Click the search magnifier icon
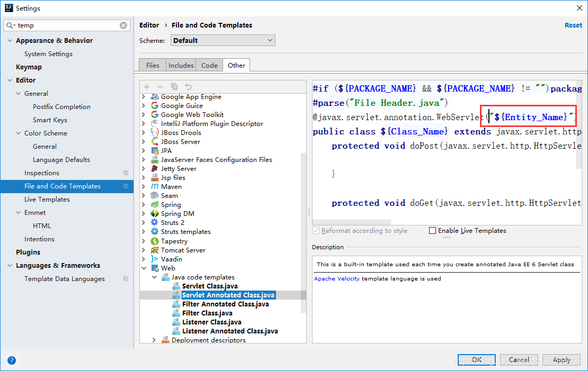The height and width of the screenshot is (371, 588). pos(10,25)
